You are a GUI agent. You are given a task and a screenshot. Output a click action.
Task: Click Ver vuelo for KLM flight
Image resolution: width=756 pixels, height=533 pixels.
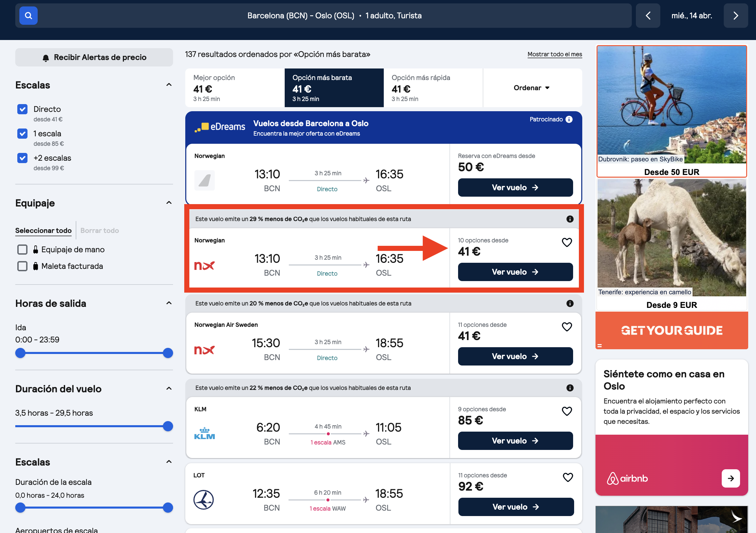[x=515, y=441]
